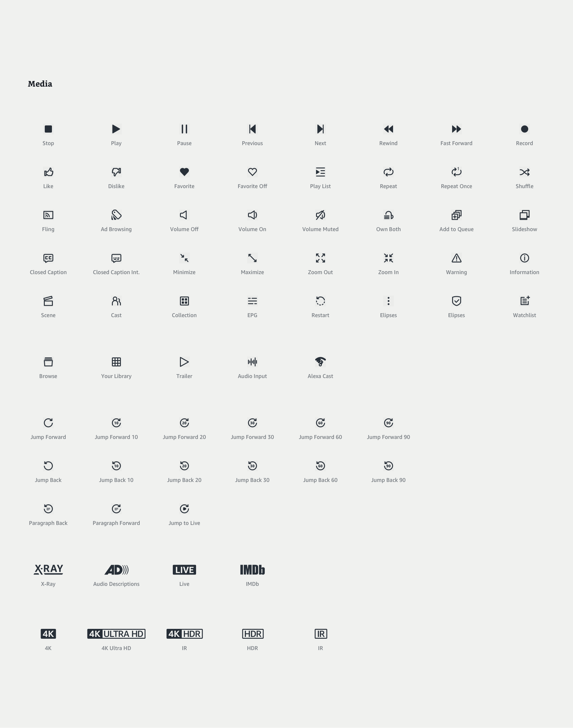Click the Jump to Live icon
Screen dimensions: 573x728
click(184, 509)
